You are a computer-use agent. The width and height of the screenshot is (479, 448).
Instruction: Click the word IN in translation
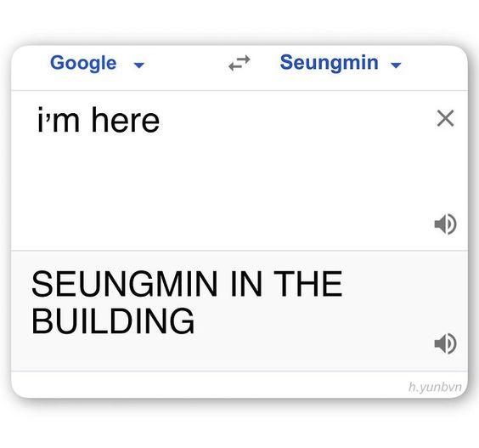(246, 284)
